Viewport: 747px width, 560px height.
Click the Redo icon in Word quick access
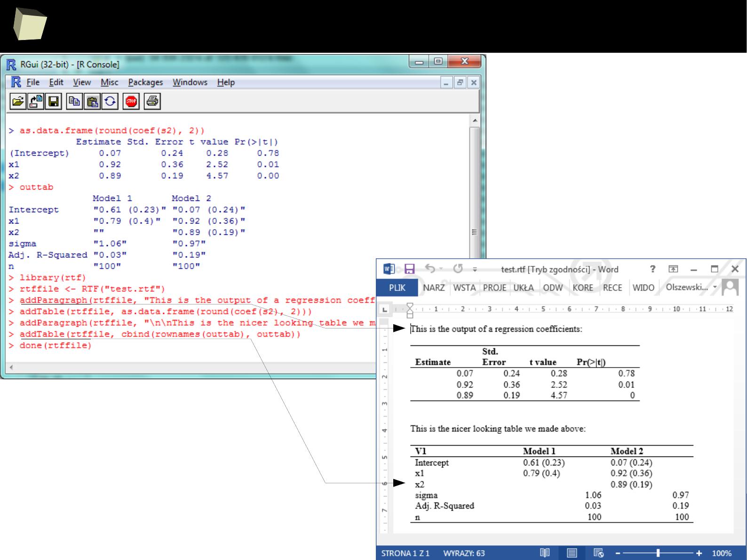point(458,268)
